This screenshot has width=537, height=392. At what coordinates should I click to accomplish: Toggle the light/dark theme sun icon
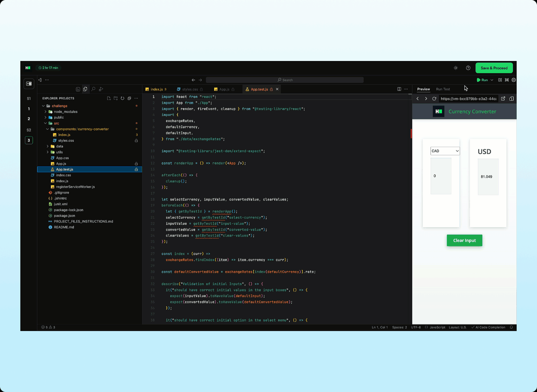(x=456, y=68)
